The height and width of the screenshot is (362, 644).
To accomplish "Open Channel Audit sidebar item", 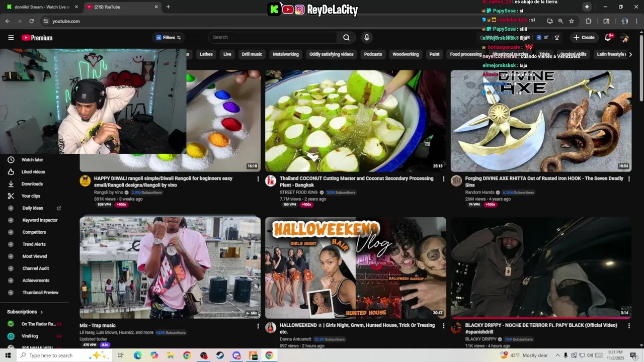I will point(35,268).
